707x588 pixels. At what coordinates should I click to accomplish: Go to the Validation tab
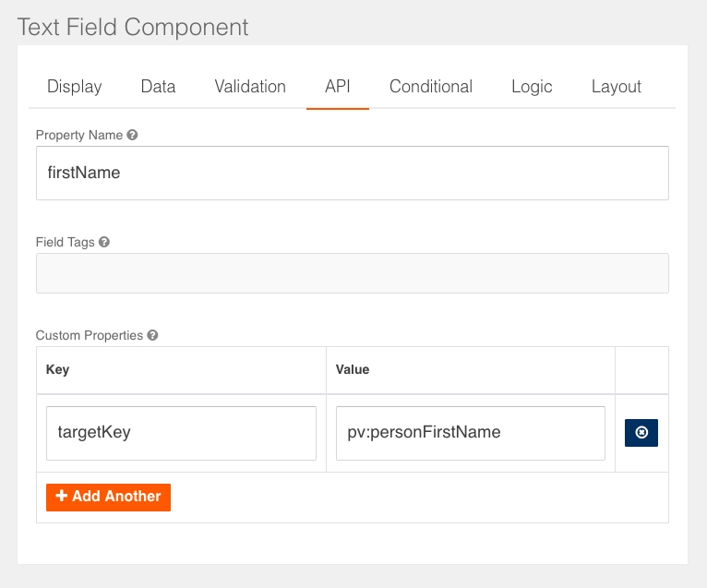[x=250, y=87]
